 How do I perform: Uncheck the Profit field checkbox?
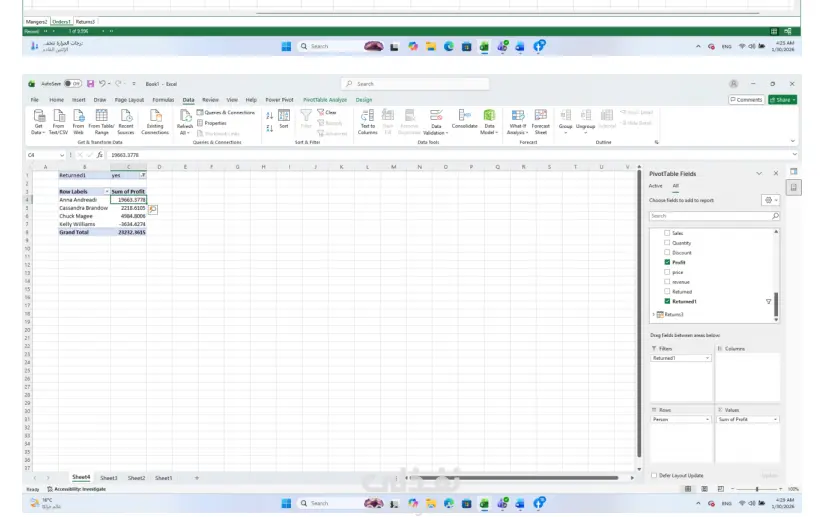(667, 262)
